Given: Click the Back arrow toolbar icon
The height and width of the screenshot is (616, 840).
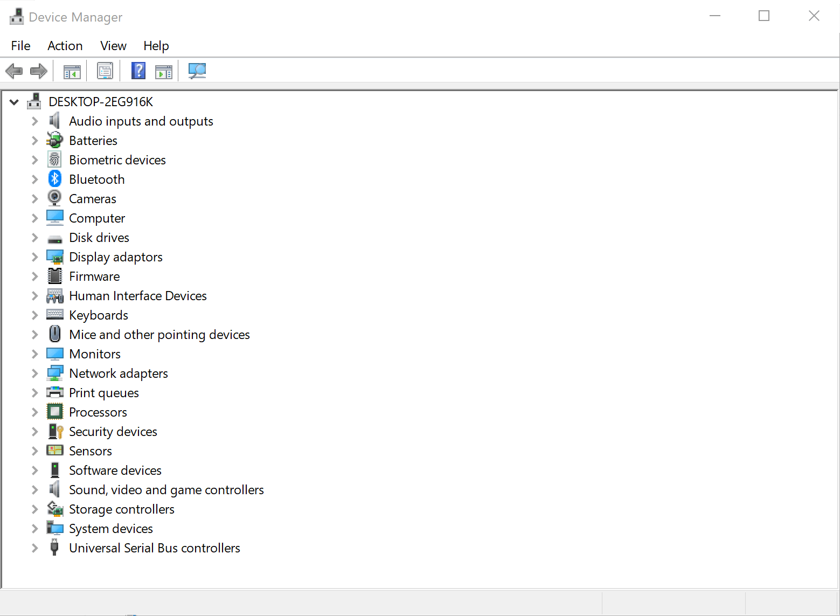Looking at the screenshot, I should click(14, 71).
